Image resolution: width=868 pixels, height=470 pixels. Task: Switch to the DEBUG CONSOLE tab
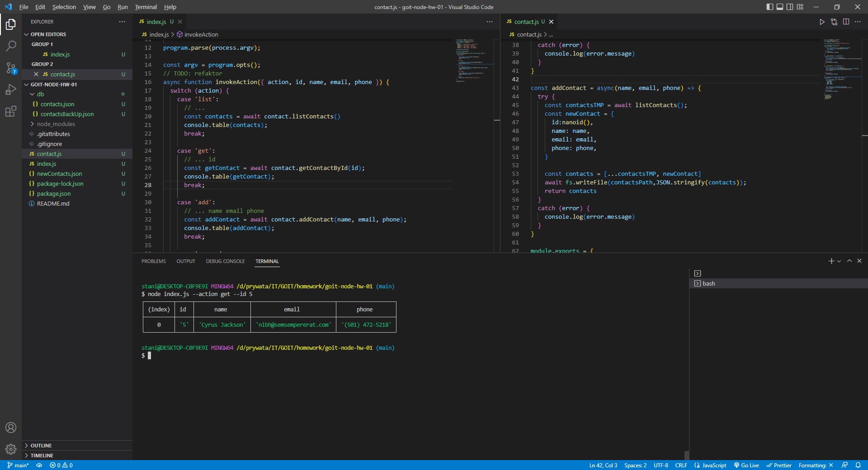click(x=225, y=261)
